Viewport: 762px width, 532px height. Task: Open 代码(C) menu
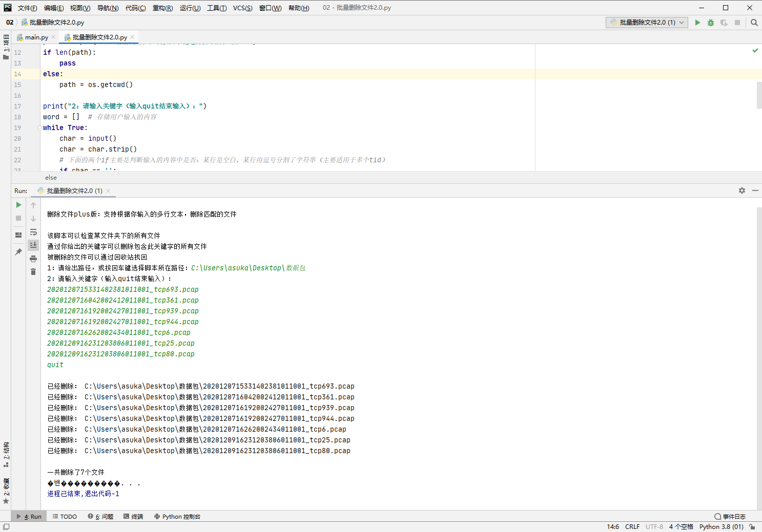pos(135,8)
